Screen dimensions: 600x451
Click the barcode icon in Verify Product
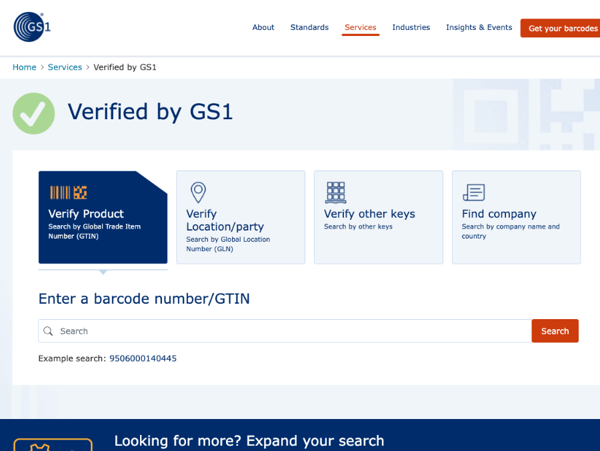coord(68,192)
